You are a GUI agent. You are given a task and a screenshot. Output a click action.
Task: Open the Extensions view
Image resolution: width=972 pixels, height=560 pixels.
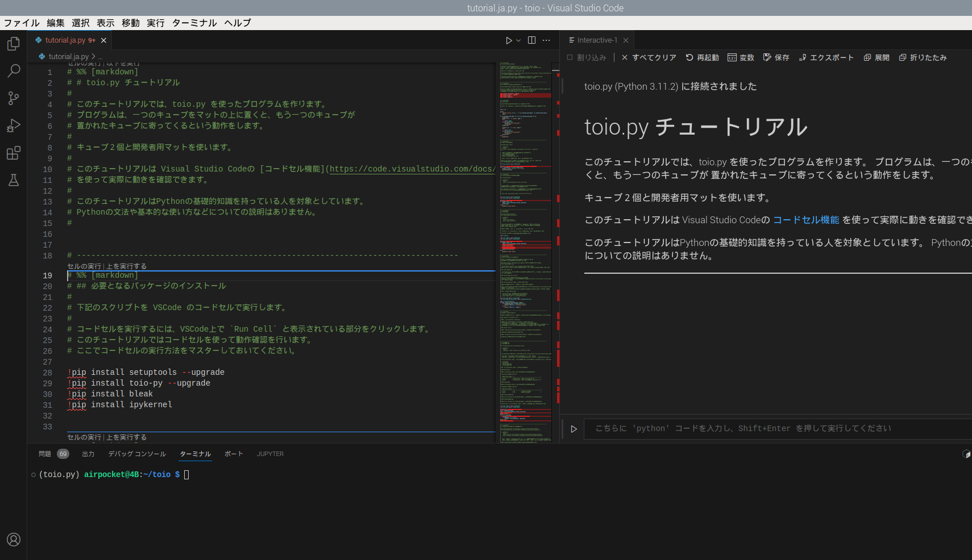click(14, 153)
